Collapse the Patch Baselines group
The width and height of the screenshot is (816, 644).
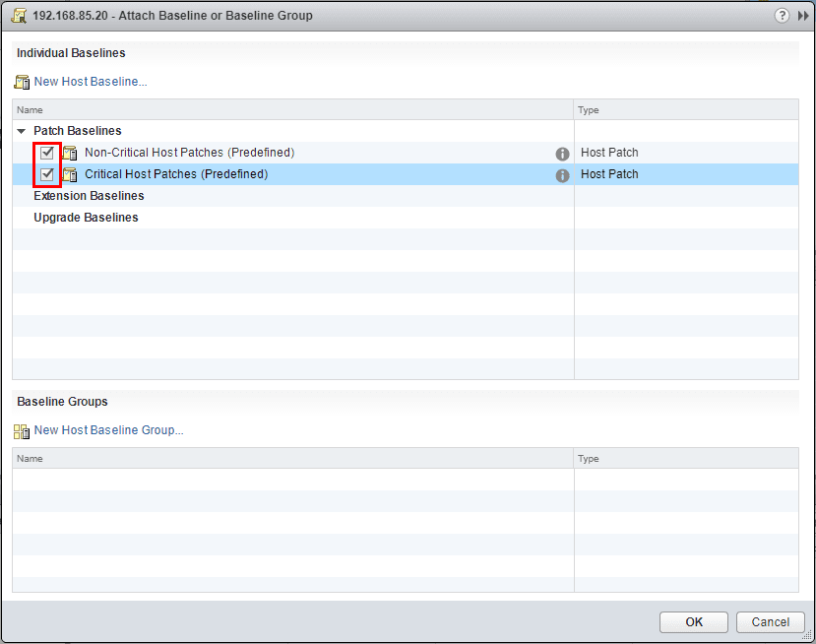[22, 131]
